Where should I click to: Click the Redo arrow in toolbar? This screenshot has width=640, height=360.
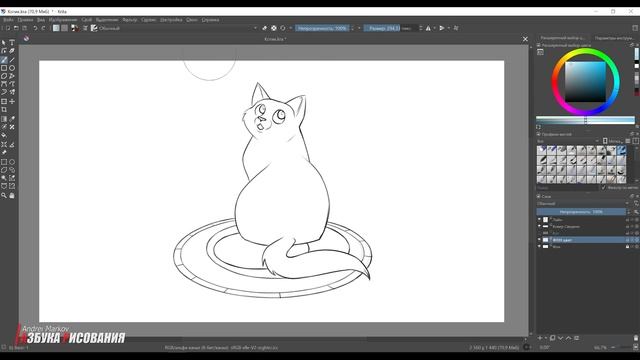coord(43,28)
